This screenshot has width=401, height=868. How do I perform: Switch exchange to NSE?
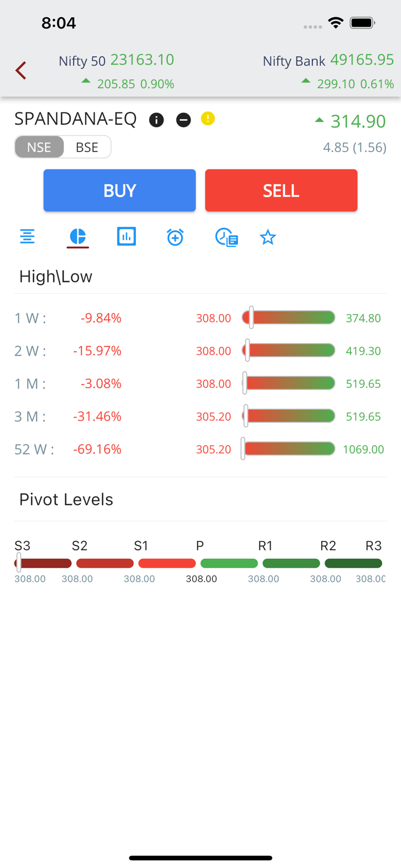(39, 147)
